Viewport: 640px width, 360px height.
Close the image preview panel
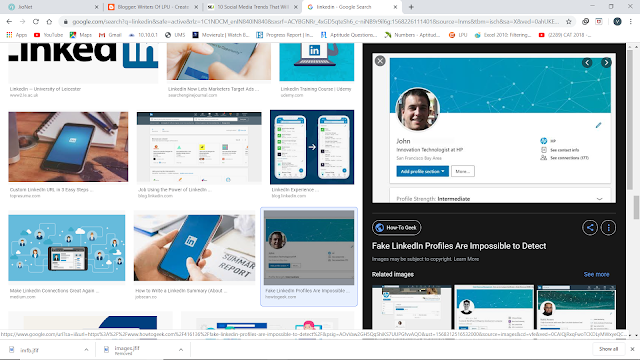tap(380, 61)
